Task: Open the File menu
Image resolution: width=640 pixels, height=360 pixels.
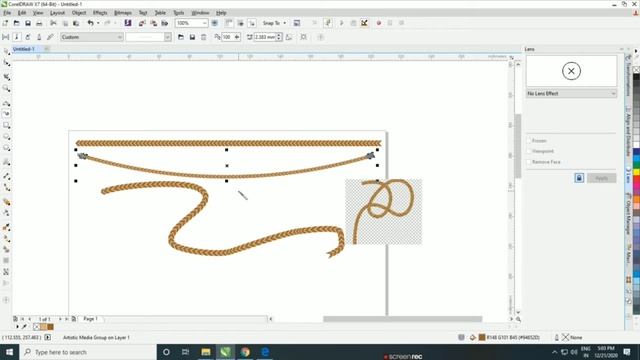Action: (x=7, y=13)
